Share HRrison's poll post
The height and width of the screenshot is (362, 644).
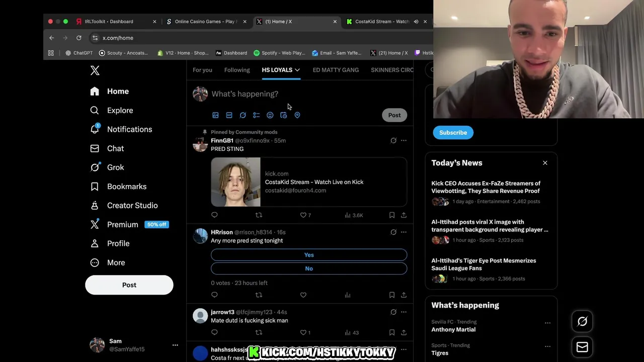coord(404,295)
